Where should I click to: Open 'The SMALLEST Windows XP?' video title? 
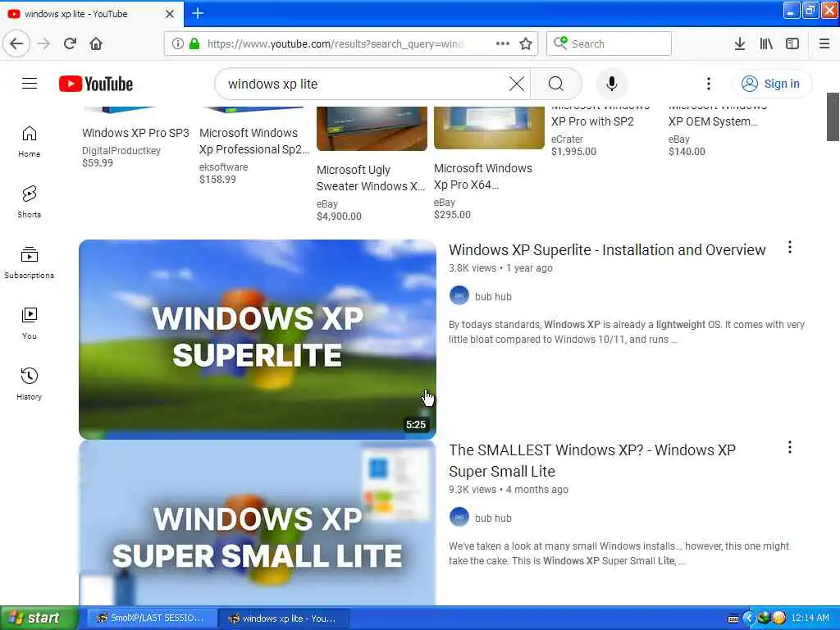pyautogui.click(x=592, y=461)
